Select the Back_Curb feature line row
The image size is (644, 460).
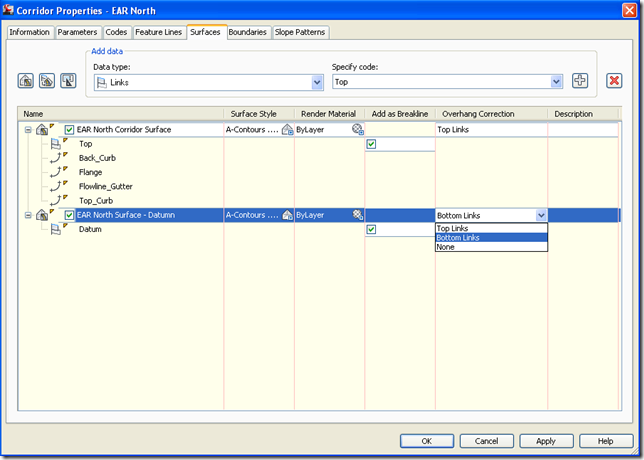pos(97,158)
